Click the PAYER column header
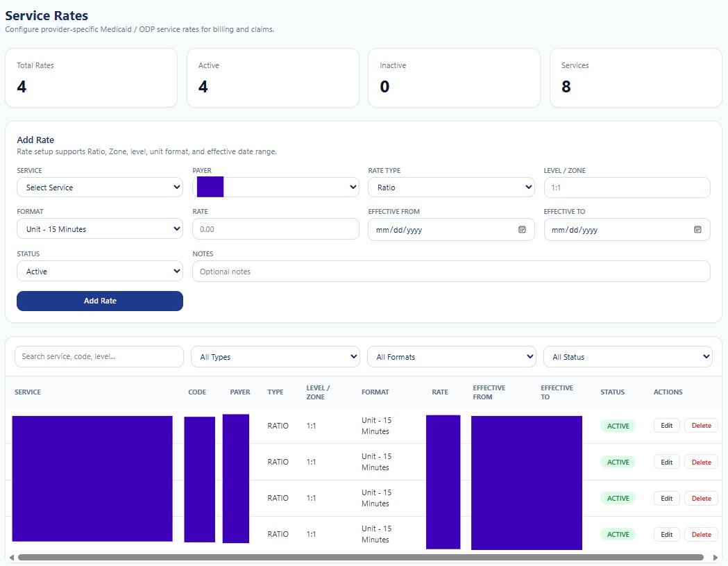728x566 pixels. (240, 392)
